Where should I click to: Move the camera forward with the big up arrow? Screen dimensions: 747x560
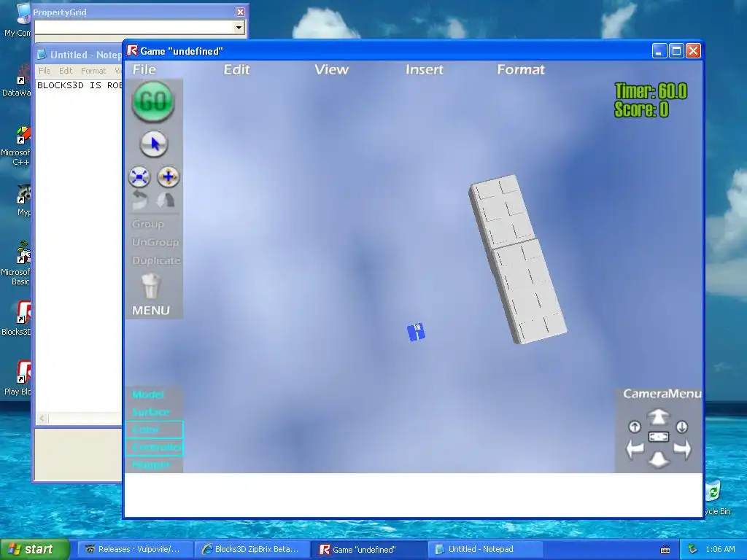(x=659, y=416)
